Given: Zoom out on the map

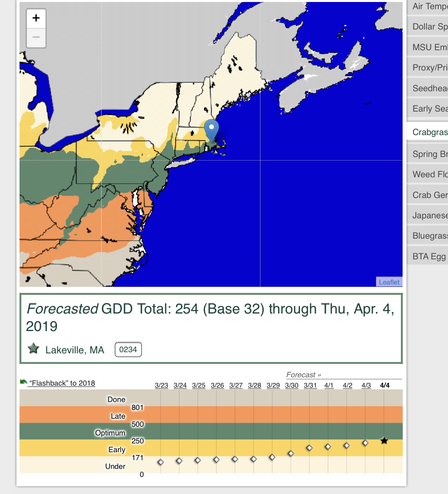Looking at the screenshot, I should pyautogui.click(x=36, y=38).
